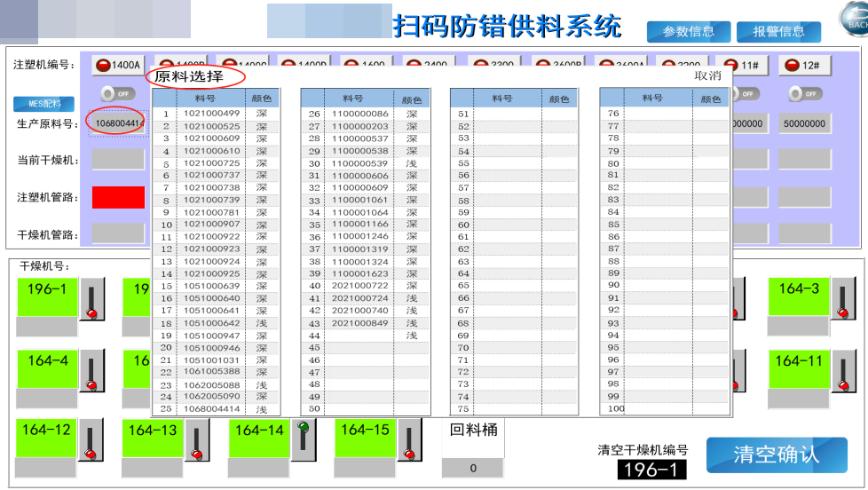
Task: Select injection machine 1400A
Action: [x=118, y=65]
